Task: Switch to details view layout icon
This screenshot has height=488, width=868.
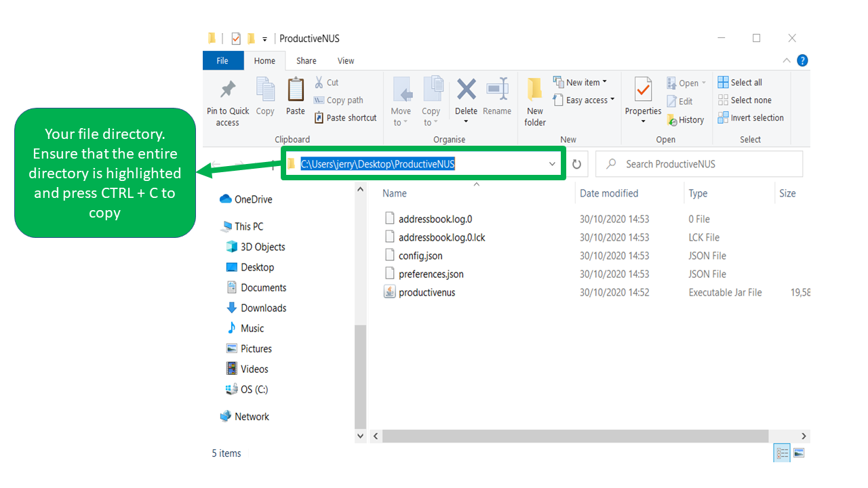Action: pyautogui.click(x=783, y=453)
